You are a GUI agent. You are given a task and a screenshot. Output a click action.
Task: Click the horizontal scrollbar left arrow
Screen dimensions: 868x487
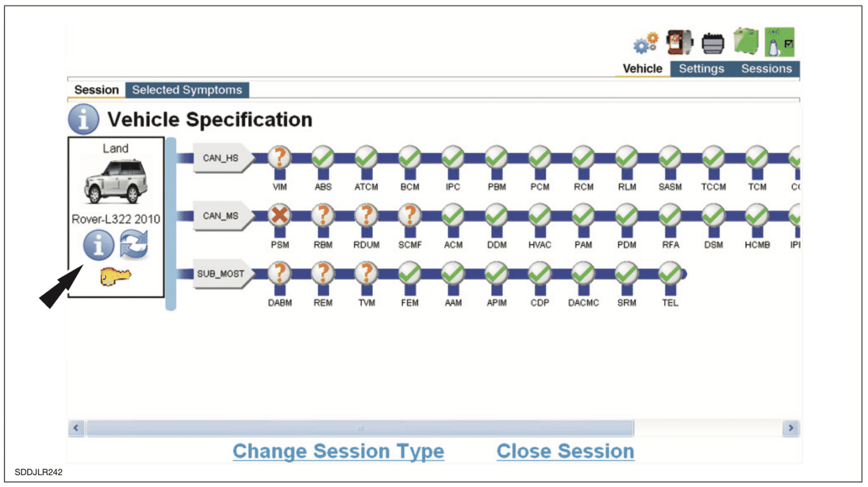pos(76,428)
